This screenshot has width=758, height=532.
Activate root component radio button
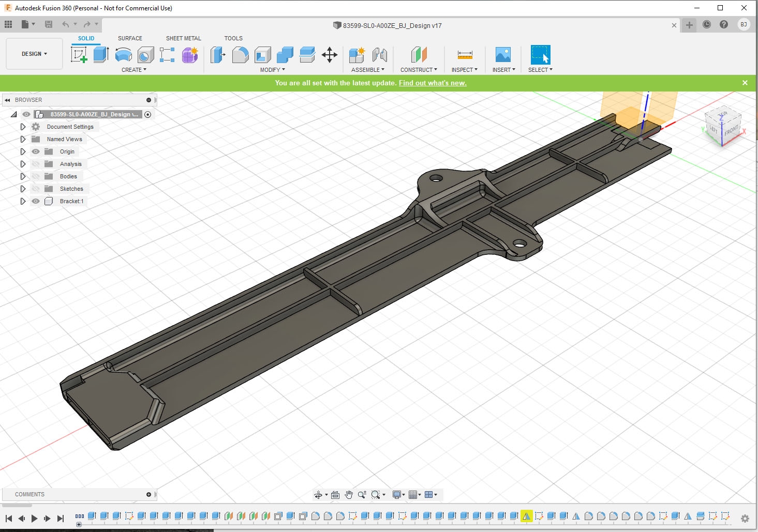(148, 114)
